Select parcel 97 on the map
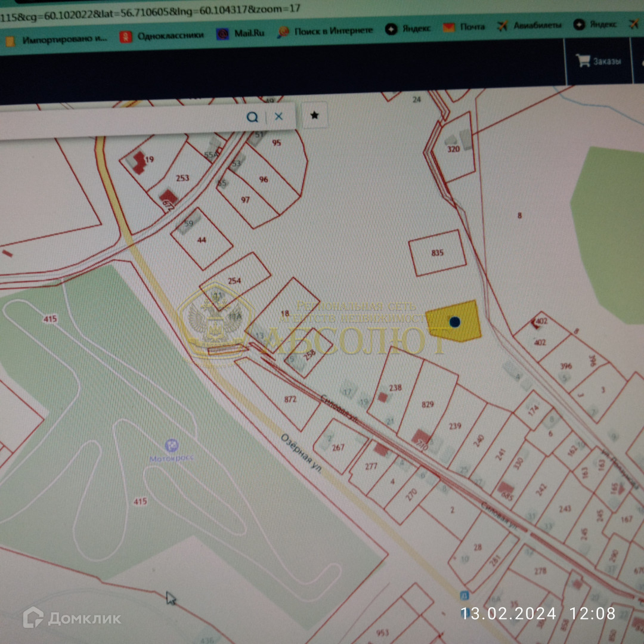This screenshot has width=644, height=644. point(245,200)
